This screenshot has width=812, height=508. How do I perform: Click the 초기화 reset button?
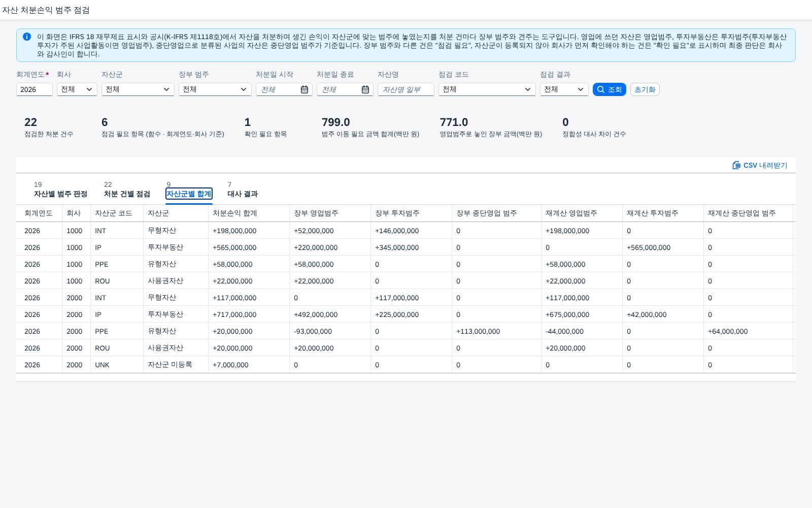pyautogui.click(x=645, y=89)
